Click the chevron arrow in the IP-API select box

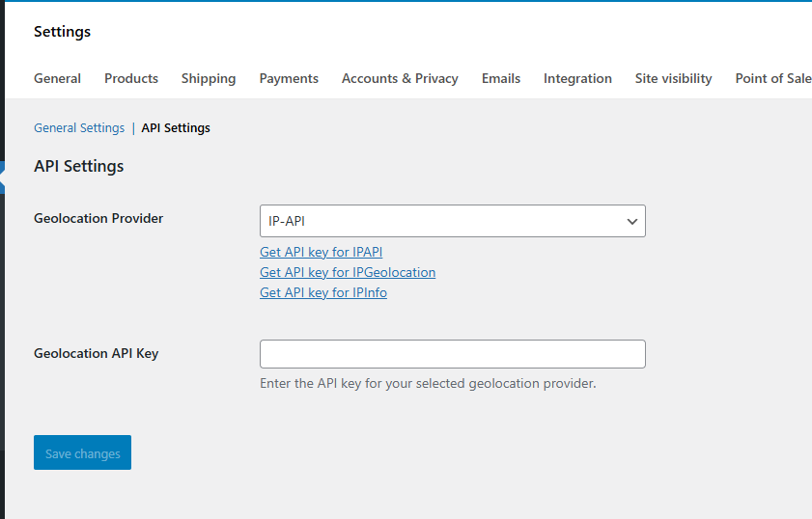[x=631, y=222]
